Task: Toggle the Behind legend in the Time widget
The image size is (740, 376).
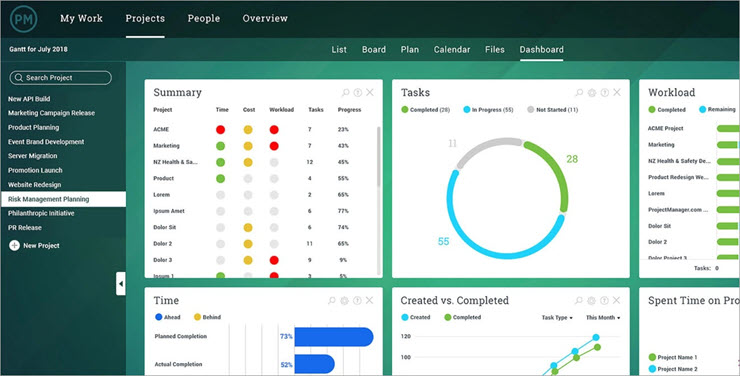Action: point(207,317)
